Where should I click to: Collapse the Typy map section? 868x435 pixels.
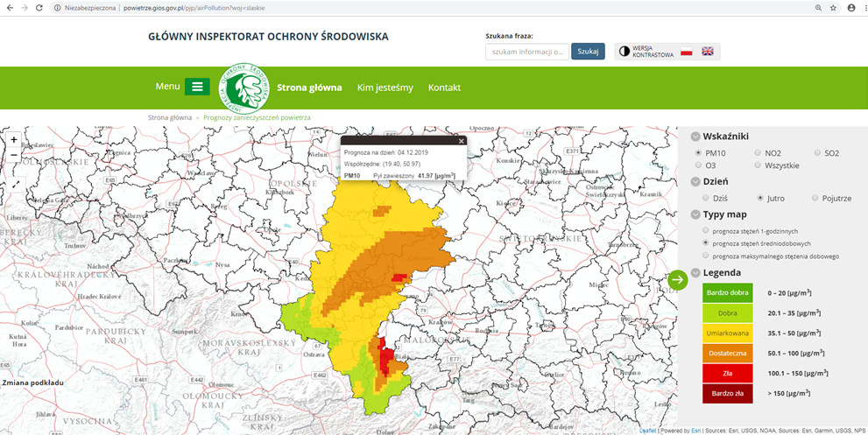695,214
